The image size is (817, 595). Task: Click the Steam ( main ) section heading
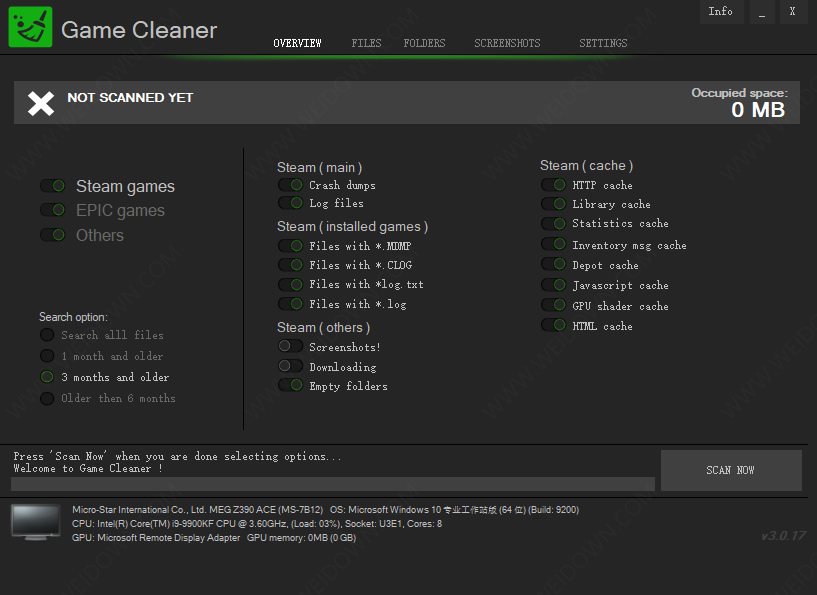click(x=319, y=167)
